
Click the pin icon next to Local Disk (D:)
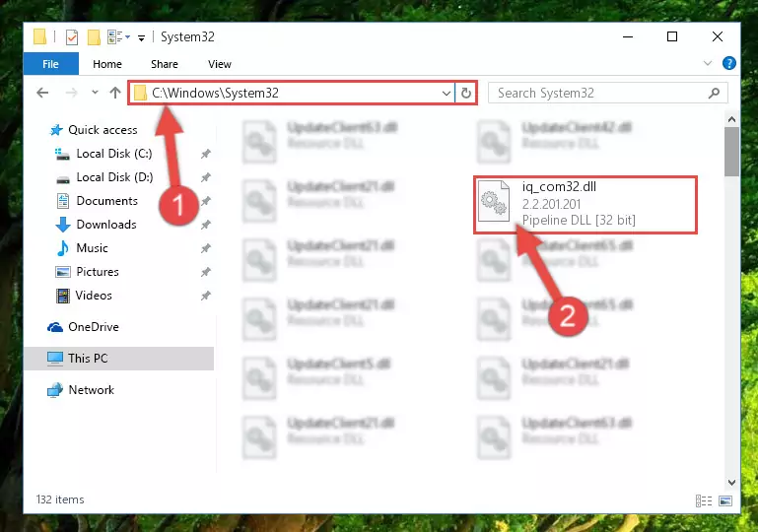(x=206, y=177)
